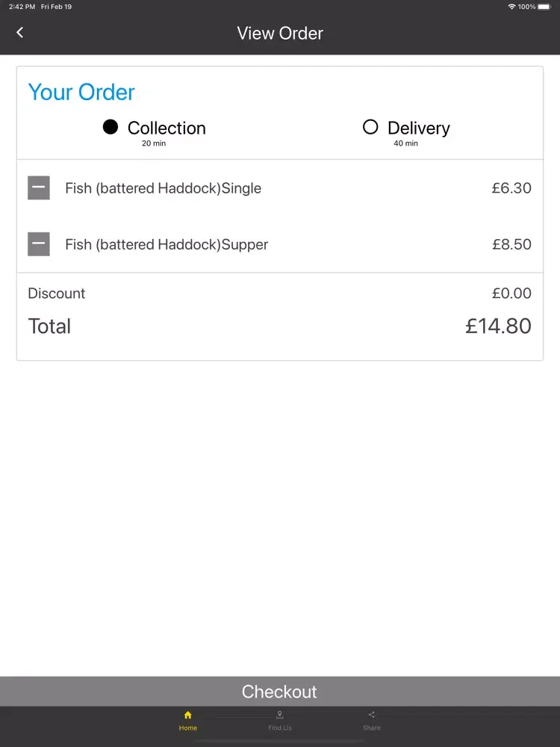Screen dimensions: 560x747
Task: Go back using the header arrow
Action: tap(19, 32)
